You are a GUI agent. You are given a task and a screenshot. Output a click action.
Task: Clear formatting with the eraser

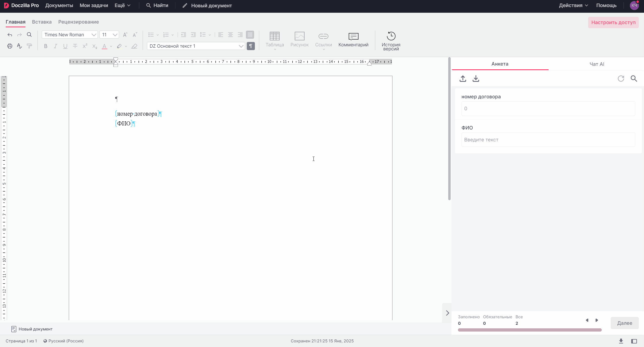pyautogui.click(x=134, y=46)
